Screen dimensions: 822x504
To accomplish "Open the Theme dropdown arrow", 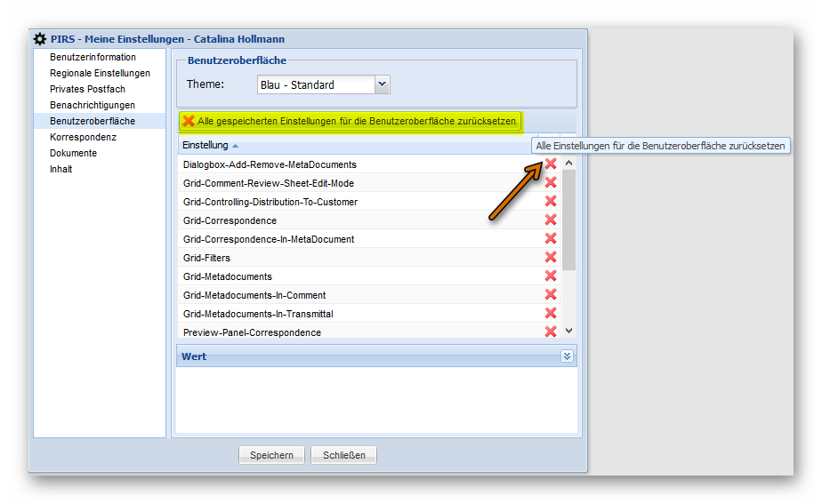I will (383, 84).
